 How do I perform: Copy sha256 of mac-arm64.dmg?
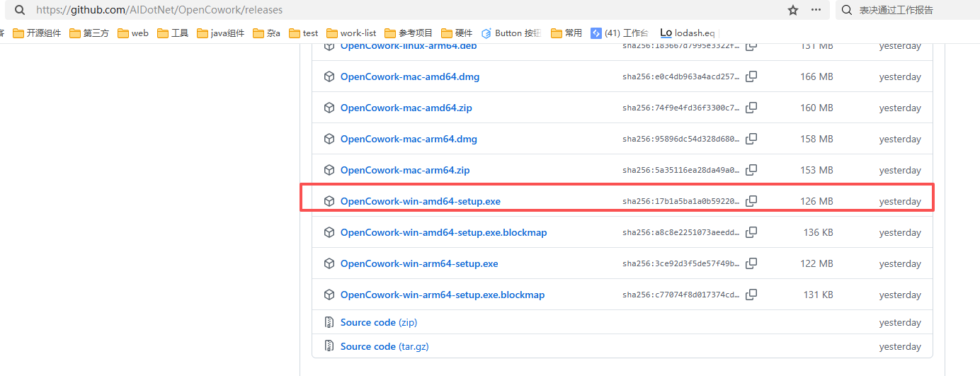(x=751, y=139)
